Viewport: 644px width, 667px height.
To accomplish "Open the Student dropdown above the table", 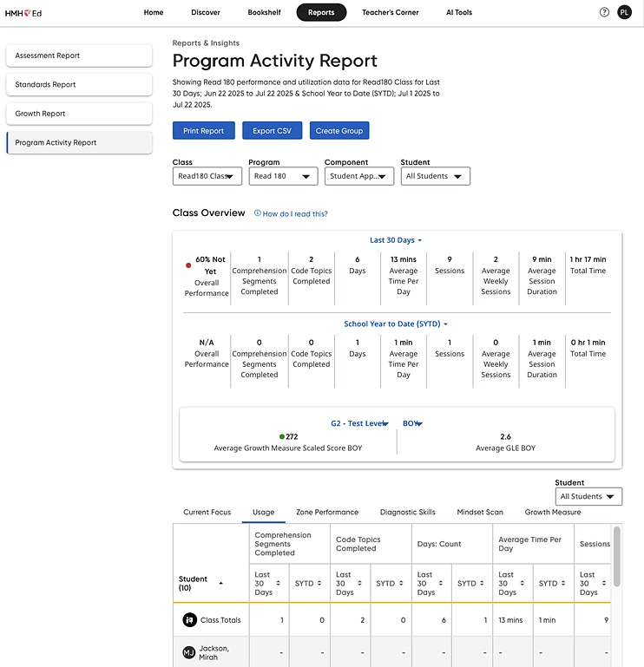I will 588,496.
